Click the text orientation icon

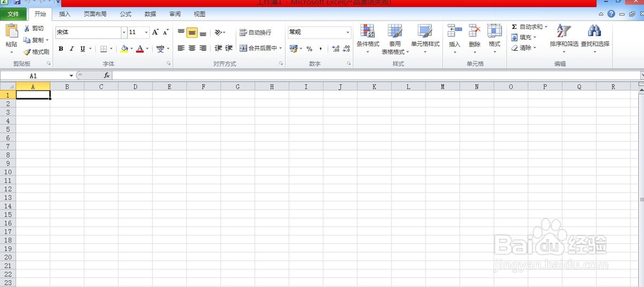click(218, 32)
